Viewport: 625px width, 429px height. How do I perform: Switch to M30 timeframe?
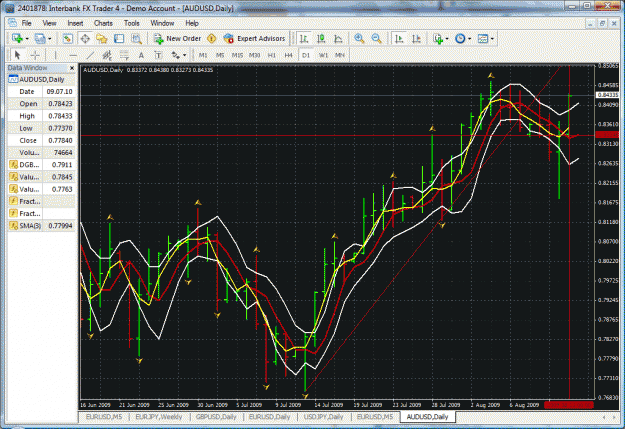coord(254,55)
